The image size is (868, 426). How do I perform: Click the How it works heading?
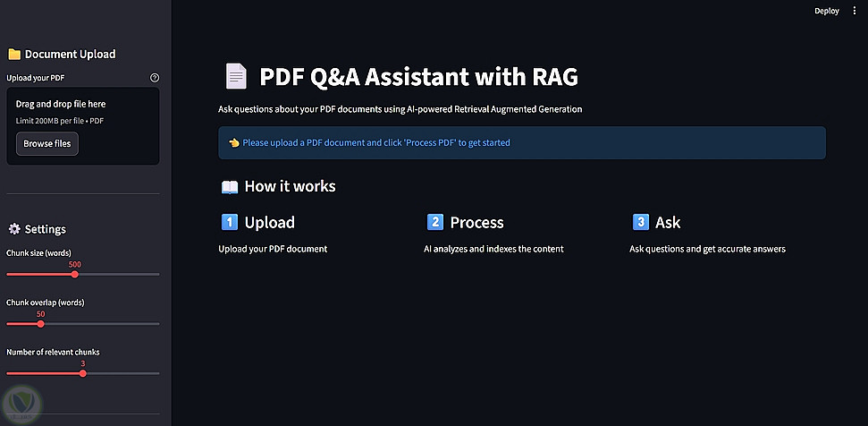290,186
